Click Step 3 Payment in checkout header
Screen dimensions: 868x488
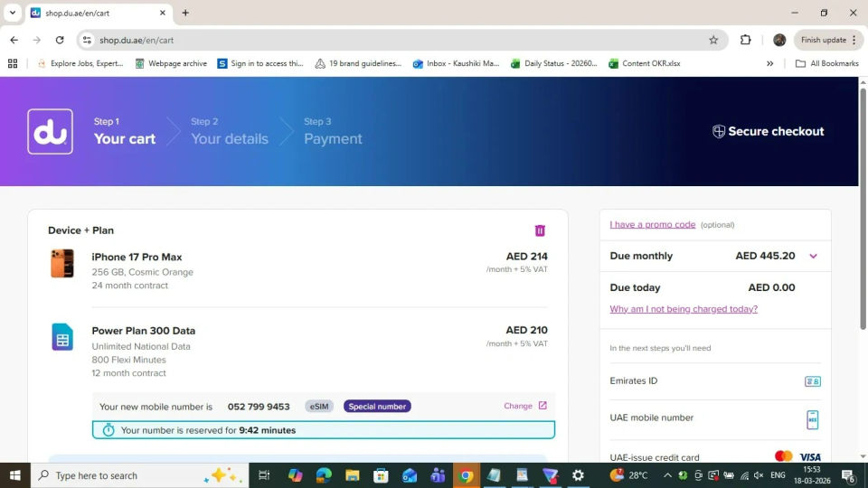tap(332, 131)
